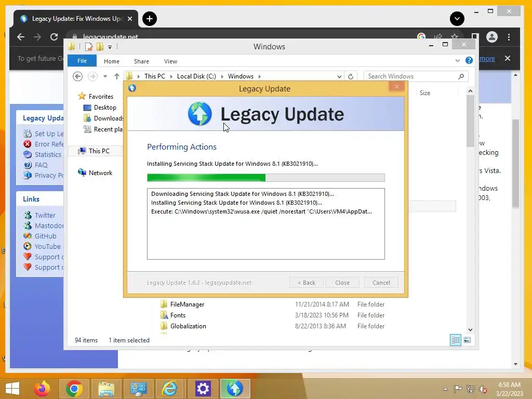Click the Windows Start button
532x399 pixels.
tap(12, 389)
